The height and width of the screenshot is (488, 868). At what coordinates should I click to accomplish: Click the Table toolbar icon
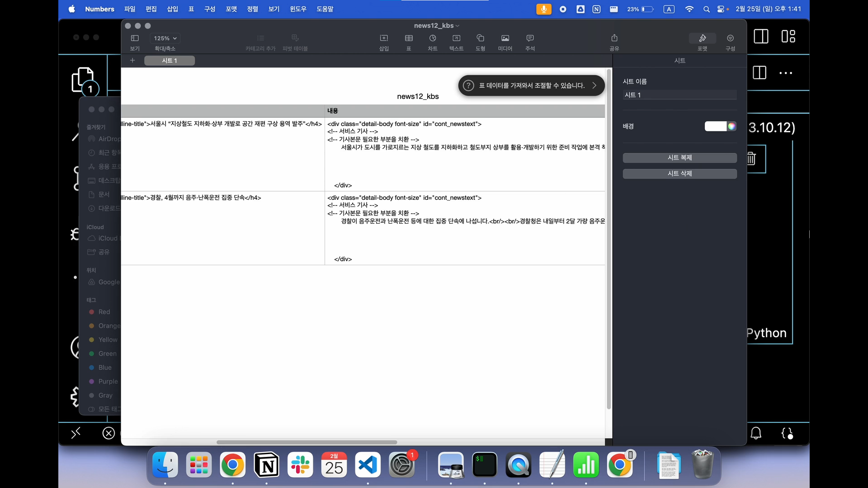point(409,38)
